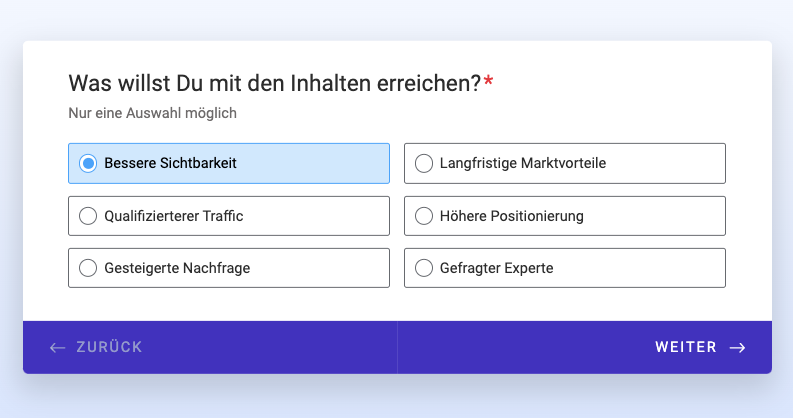The height and width of the screenshot is (418, 793).
Task: Click the red required asterisk
Action: pos(488,82)
